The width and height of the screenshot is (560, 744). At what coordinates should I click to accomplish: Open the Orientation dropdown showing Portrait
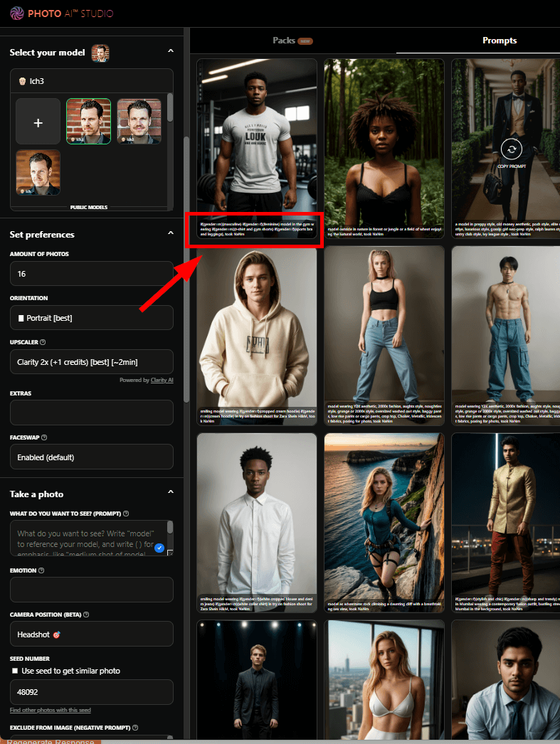click(x=92, y=318)
